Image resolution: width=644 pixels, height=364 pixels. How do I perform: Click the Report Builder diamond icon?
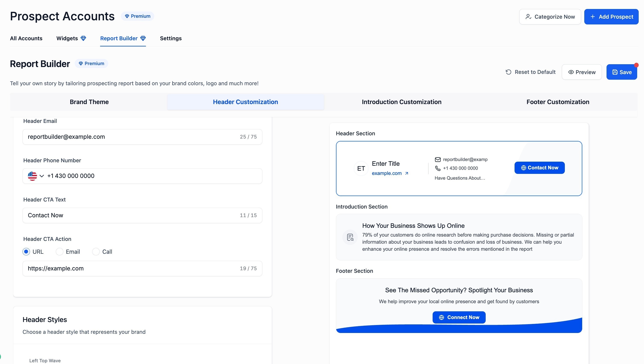click(143, 38)
